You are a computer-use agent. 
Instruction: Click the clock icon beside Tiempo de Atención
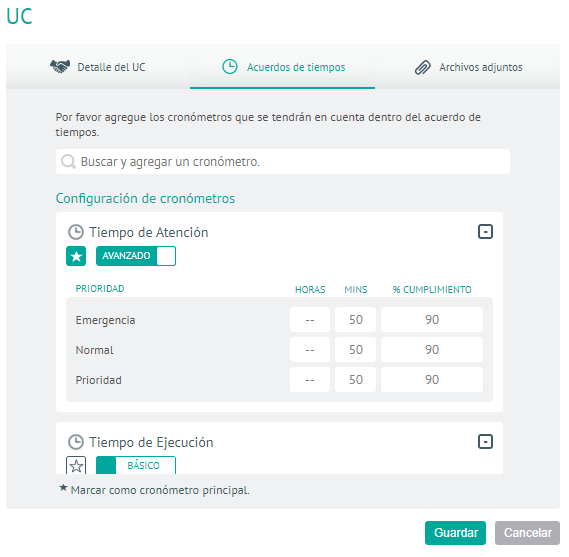(76, 232)
